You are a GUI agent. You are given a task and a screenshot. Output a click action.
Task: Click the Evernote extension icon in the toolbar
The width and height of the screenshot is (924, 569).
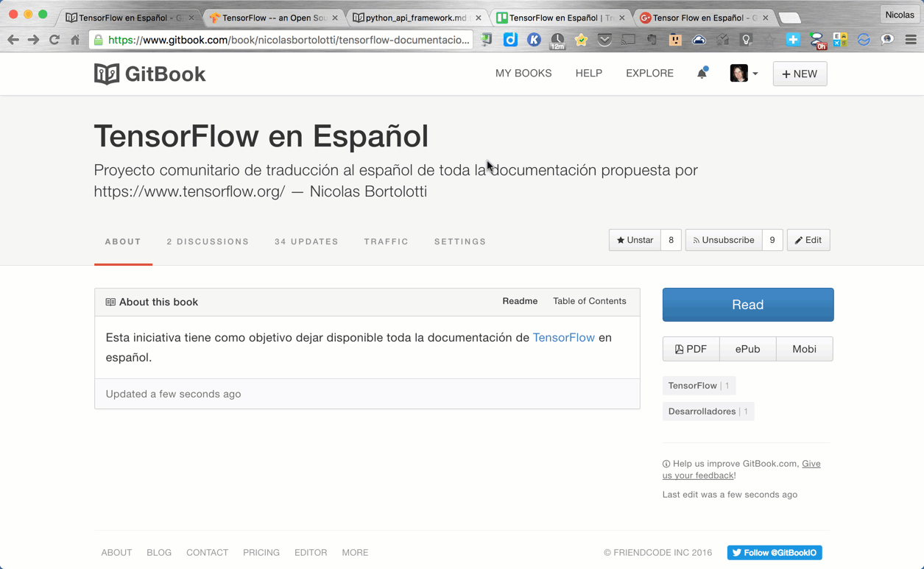[x=653, y=40]
